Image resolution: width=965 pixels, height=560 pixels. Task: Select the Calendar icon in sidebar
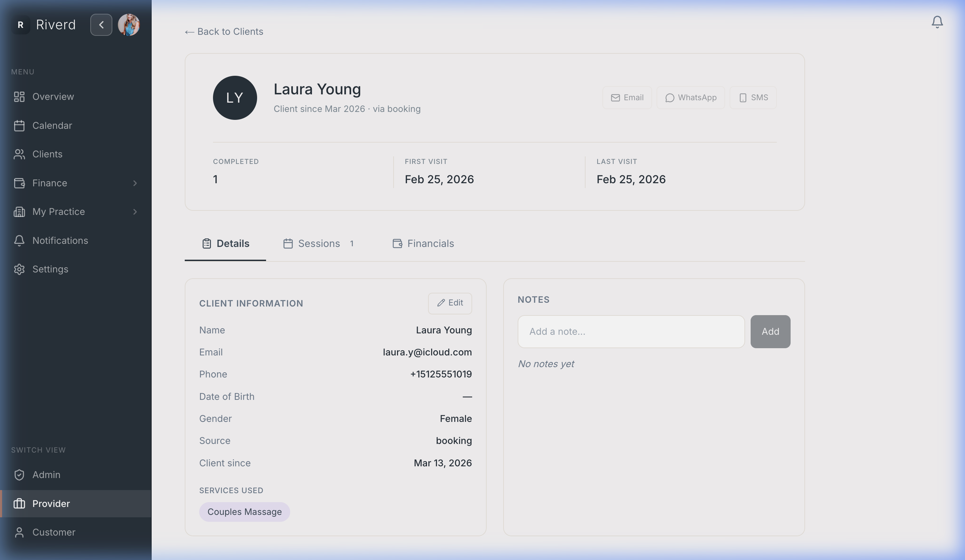(20, 126)
